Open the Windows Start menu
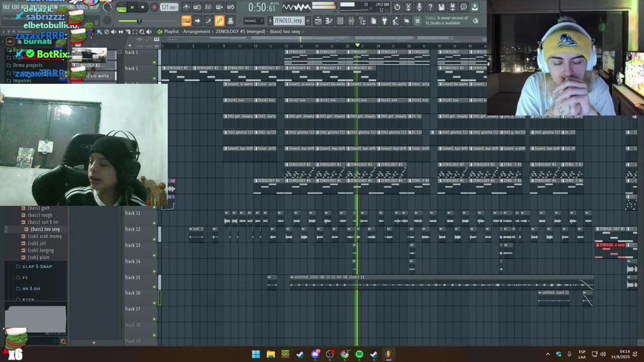Screen dimensions: 644x362 click(256, 354)
